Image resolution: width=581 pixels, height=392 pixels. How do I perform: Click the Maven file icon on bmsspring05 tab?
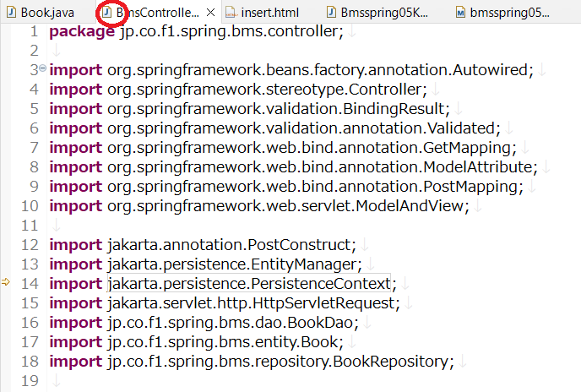[460, 13]
